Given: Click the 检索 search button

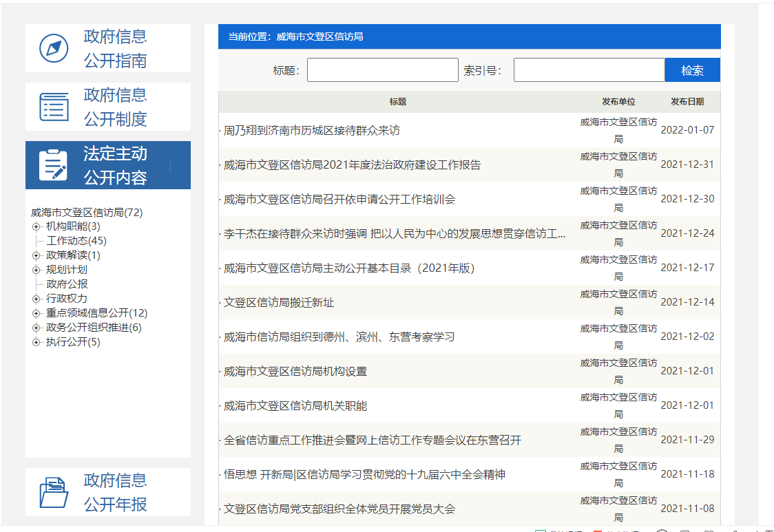Looking at the screenshot, I should coord(692,70).
